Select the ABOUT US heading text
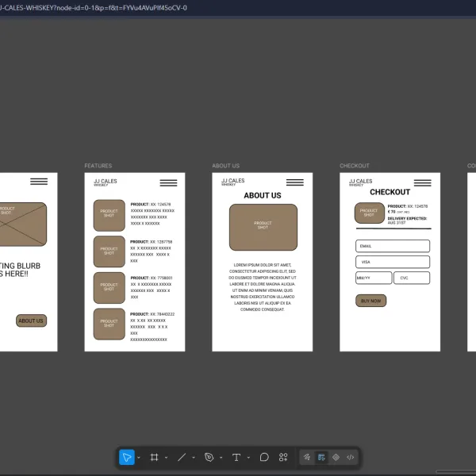476x476 pixels. (x=263, y=195)
